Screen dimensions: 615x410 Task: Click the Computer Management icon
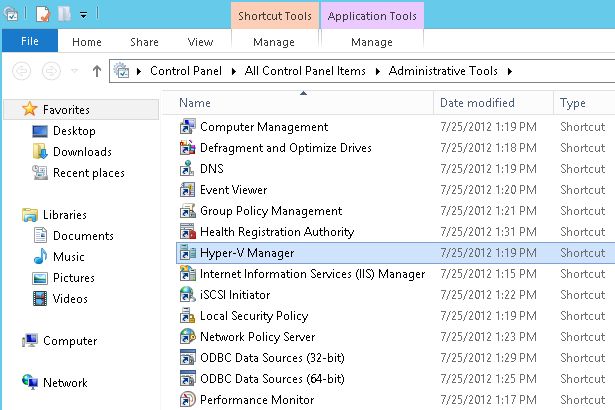tap(187, 127)
